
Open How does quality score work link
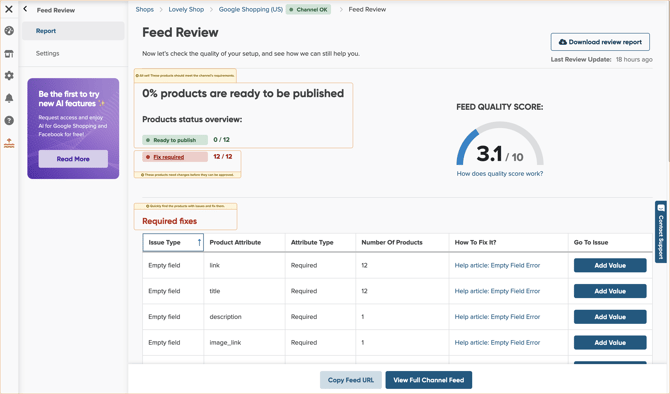(500, 173)
